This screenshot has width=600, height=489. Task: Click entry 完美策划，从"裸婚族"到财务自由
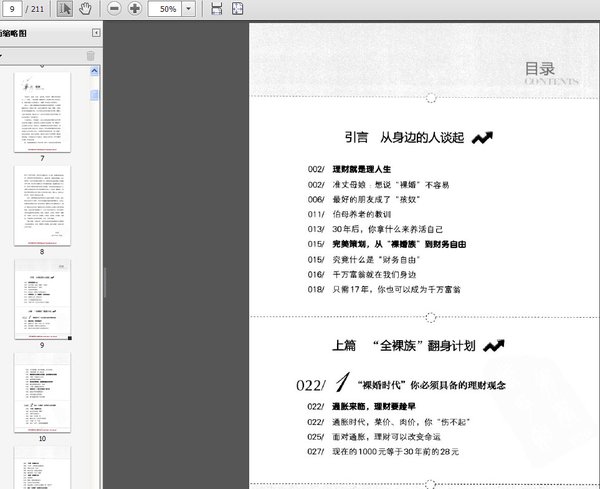pyautogui.click(x=399, y=244)
